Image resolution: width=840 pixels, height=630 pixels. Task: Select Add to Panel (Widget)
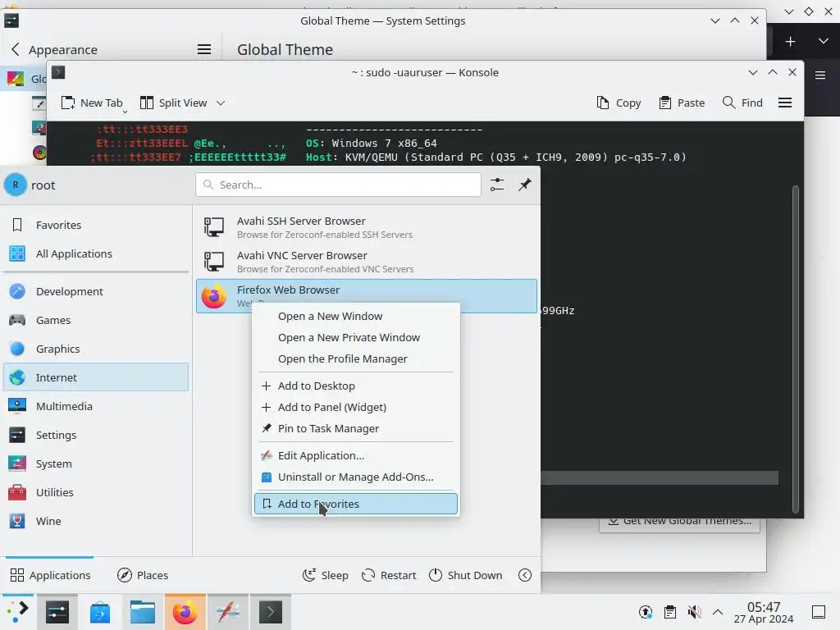tap(356, 407)
